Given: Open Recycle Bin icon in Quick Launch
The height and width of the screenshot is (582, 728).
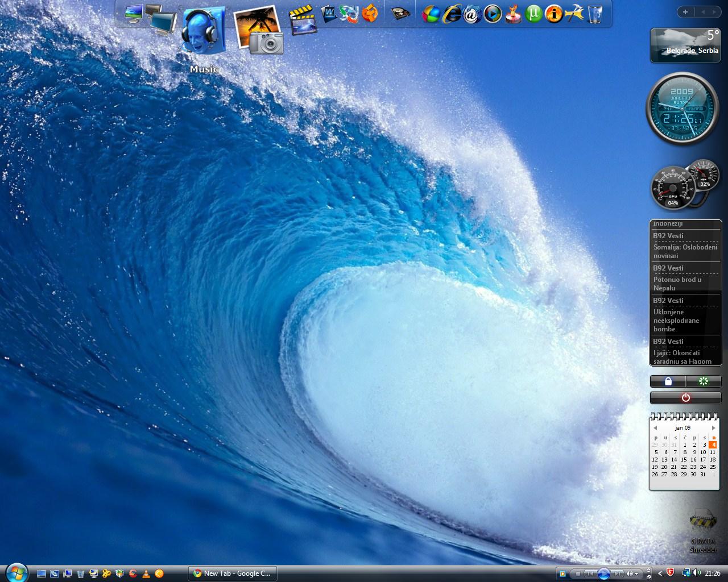Looking at the screenshot, I should pyautogui.click(x=81, y=573).
